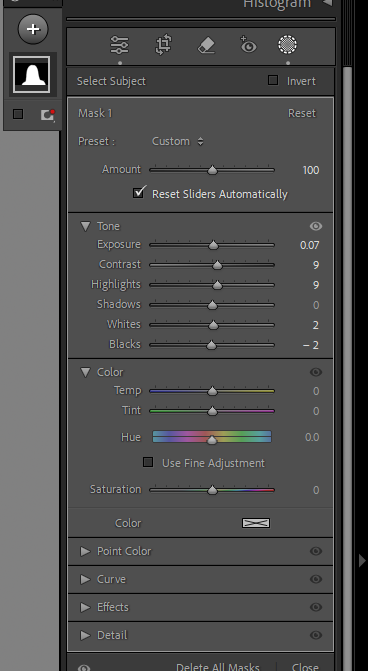Toggle all masks eye at panel bottom
Viewport: 368px width, 671px height.
pos(84,668)
